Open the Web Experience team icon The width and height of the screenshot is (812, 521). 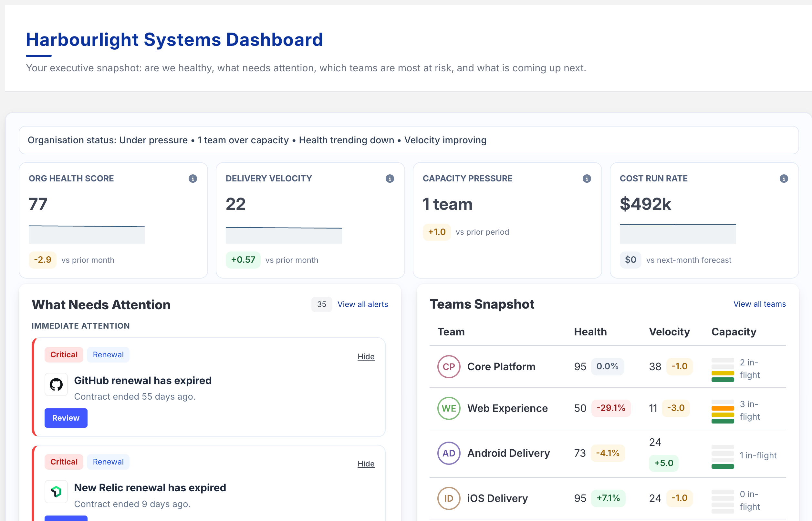[x=449, y=408]
